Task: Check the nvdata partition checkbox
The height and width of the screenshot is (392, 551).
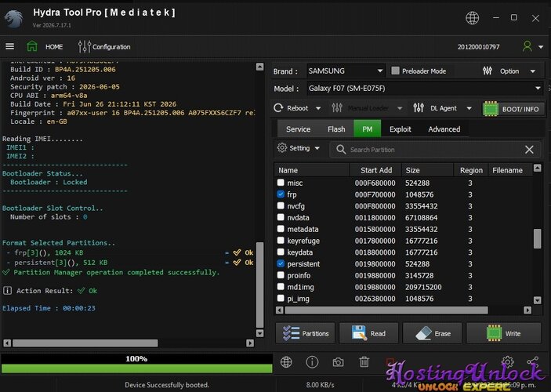Action: (281, 217)
